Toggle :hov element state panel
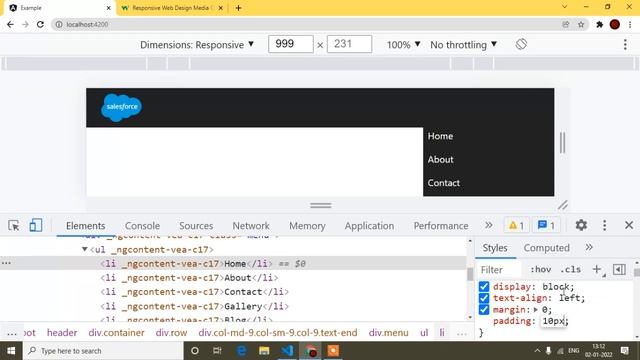 (x=540, y=269)
